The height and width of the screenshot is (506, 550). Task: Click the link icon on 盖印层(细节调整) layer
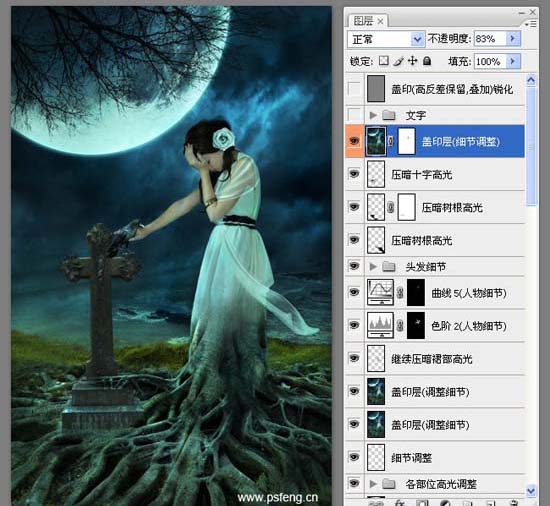391,141
